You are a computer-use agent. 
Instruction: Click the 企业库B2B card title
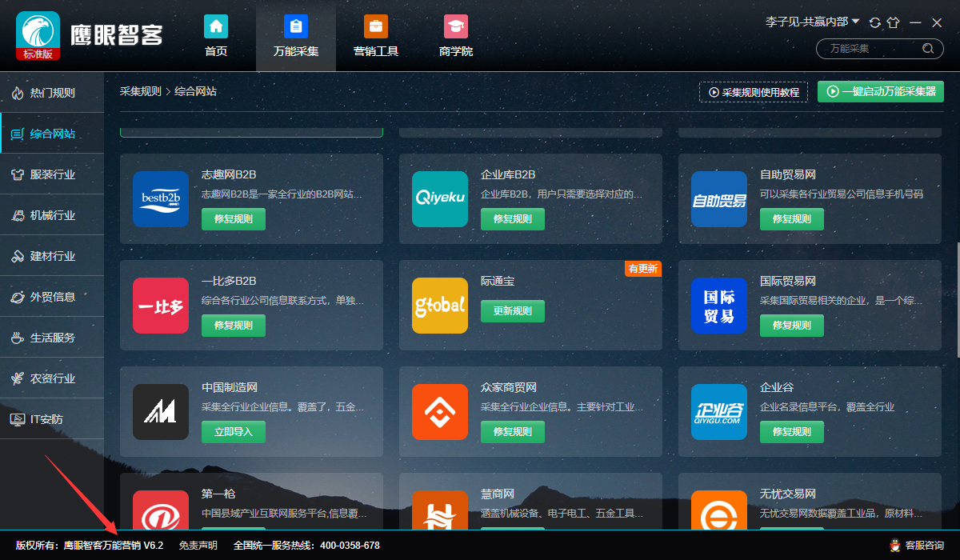[508, 175]
